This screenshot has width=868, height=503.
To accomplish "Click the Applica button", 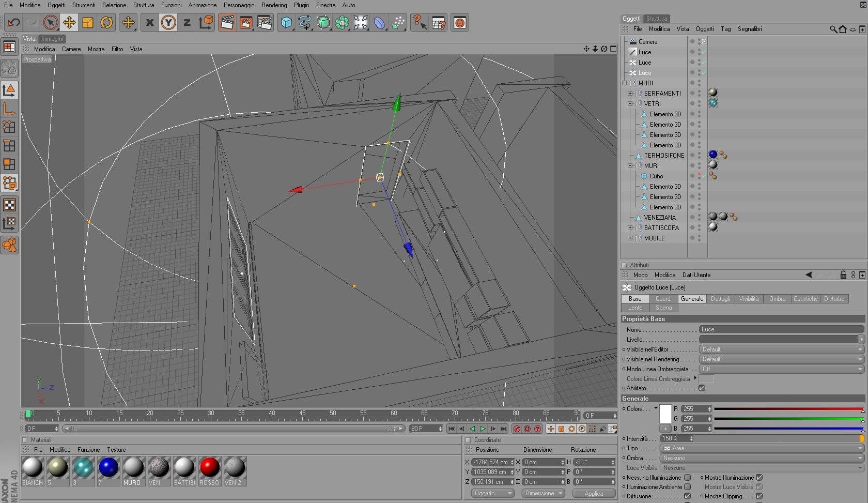I will 594,493.
